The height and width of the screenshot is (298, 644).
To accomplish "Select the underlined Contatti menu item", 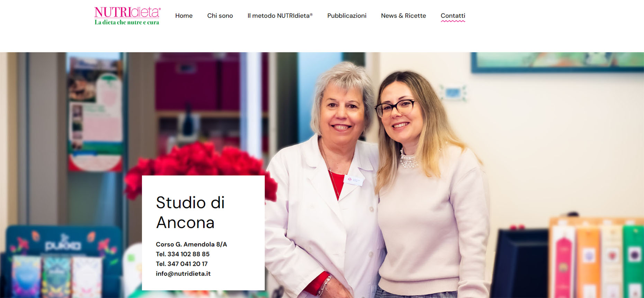I will pos(453,16).
